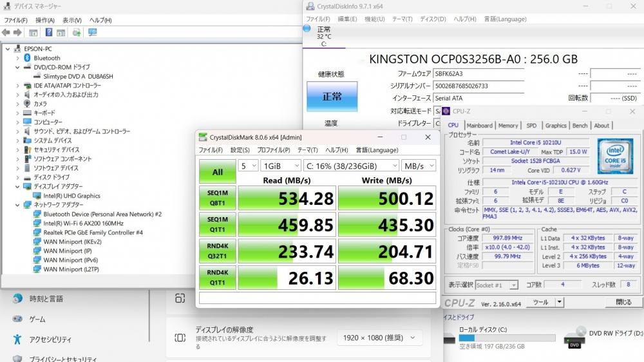The width and height of the screenshot is (644, 362).
Task: Open the MB/s unit dropdown
Action: (x=418, y=166)
